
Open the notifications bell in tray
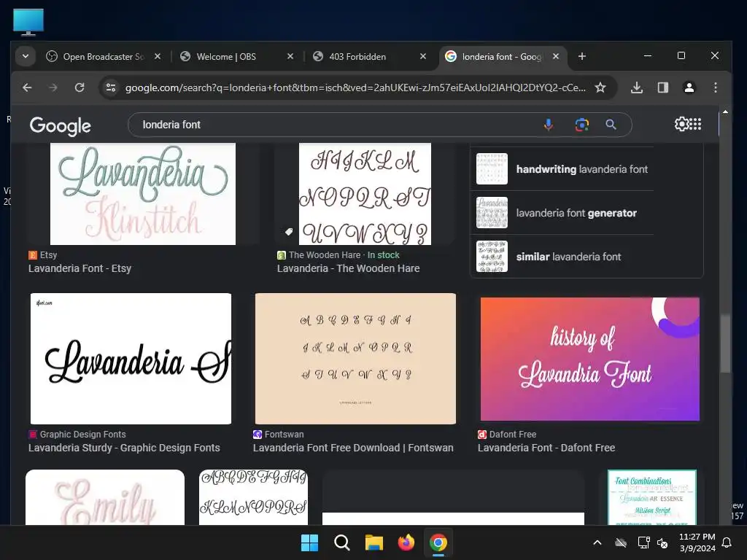click(x=727, y=542)
